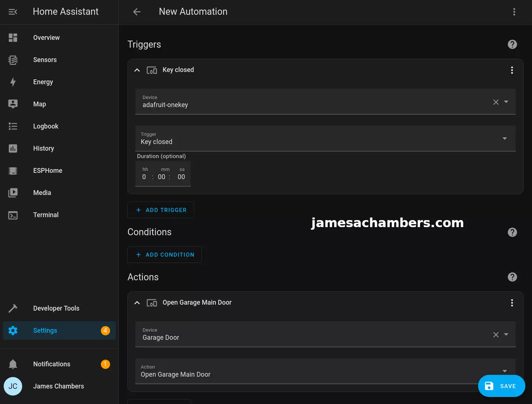
Task: Open the adafruit-onekey device dropdown
Action: click(506, 102)
